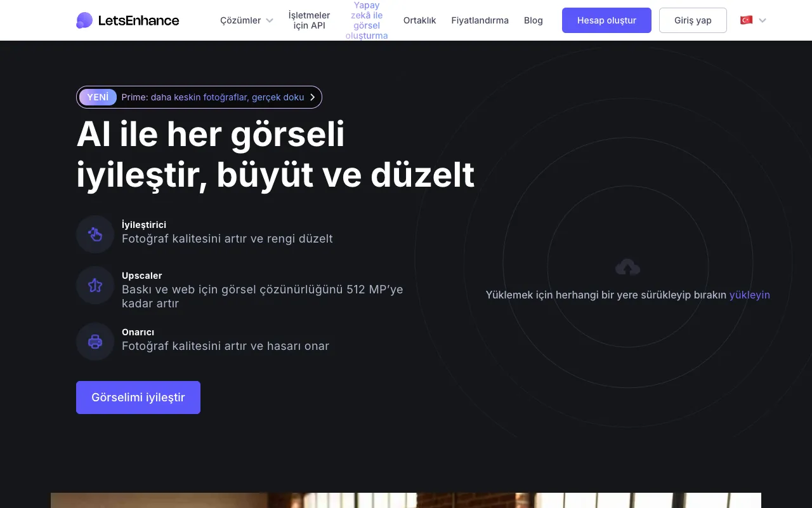The width and height of the screenshot is (812, 508).
Task: Select Ortaklık in the navigation
Action: point(419,20)
